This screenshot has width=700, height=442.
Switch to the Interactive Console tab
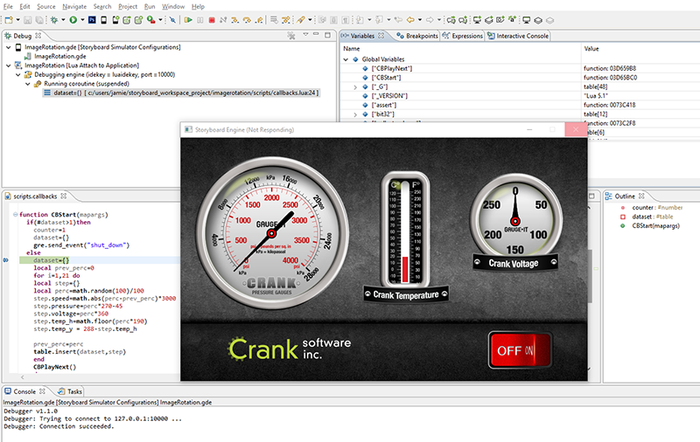518,36
